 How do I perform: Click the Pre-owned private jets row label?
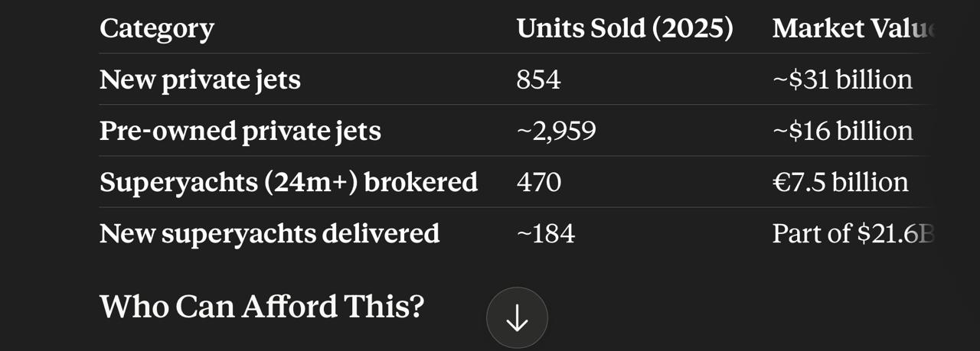click(240, 131)
